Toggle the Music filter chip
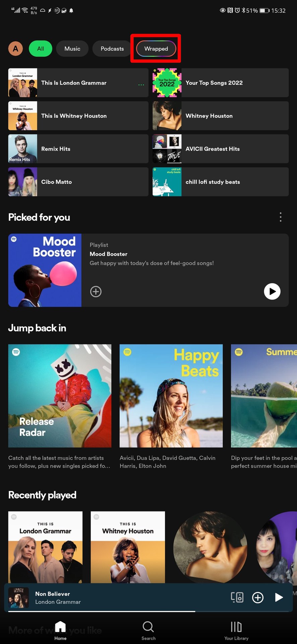 tap(72, 49)
